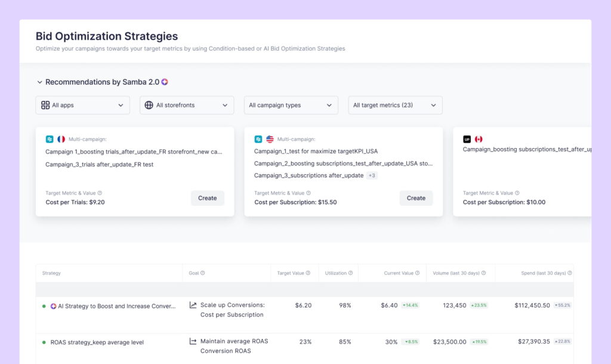Click the app icon on the French multi-campaign card
This screenshot has height=364, width=611.
[50, 138]
